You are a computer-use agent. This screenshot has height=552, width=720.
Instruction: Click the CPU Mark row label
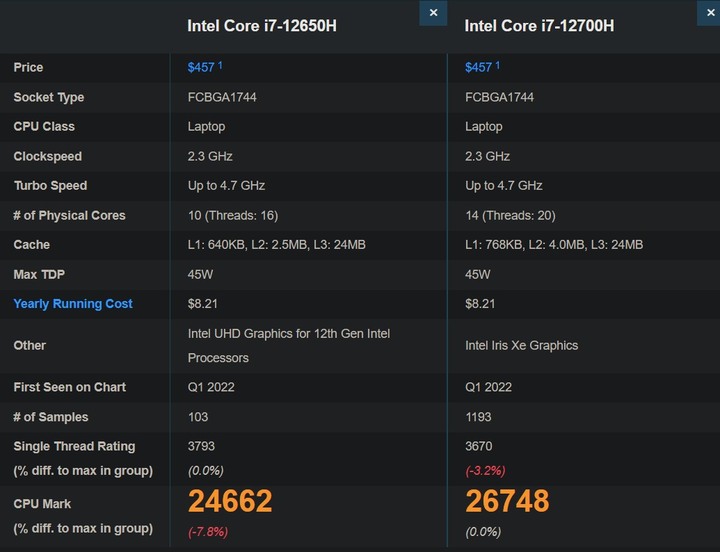pyautogui.click(x=42, y=504)
